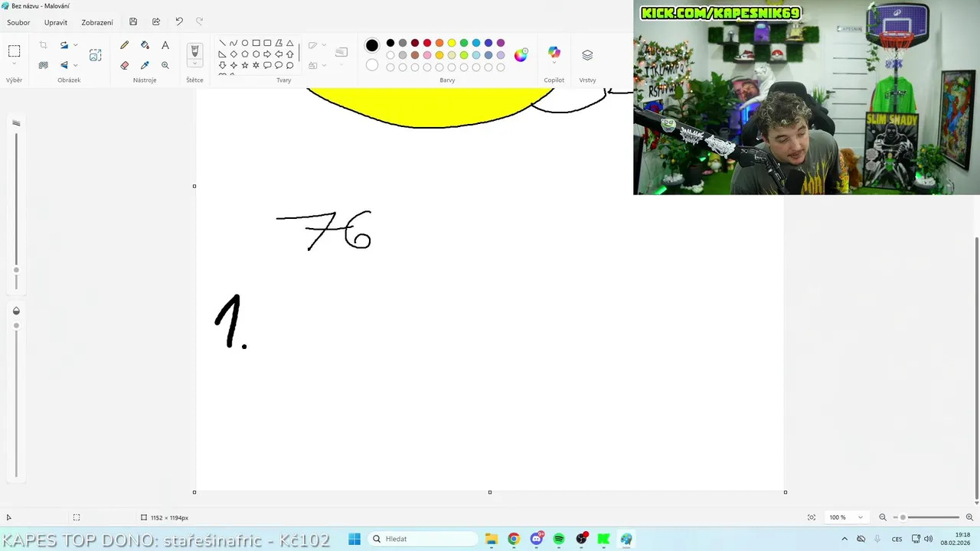Image resolution: width=980 pixels, height=551 pixels.
Task: Click the zoom in magnifier button
Action: point(969,517)
